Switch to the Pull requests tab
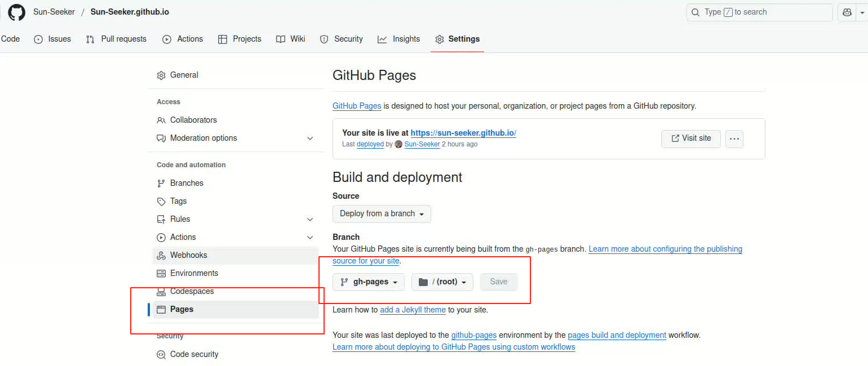This screenshot has height=366, width=868. [x=116, y=39]
